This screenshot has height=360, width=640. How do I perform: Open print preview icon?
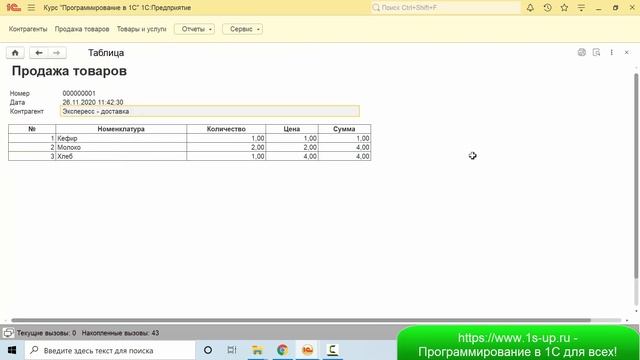[596, 52]
